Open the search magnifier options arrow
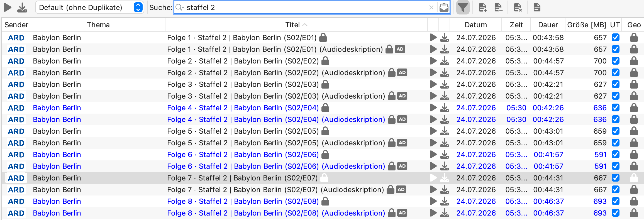644x220 pixels. [180, 8]
